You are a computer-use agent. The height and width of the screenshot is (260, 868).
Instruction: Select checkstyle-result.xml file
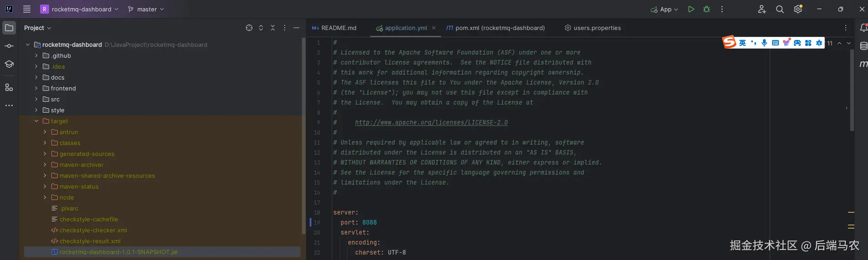(x=90, y=241)
